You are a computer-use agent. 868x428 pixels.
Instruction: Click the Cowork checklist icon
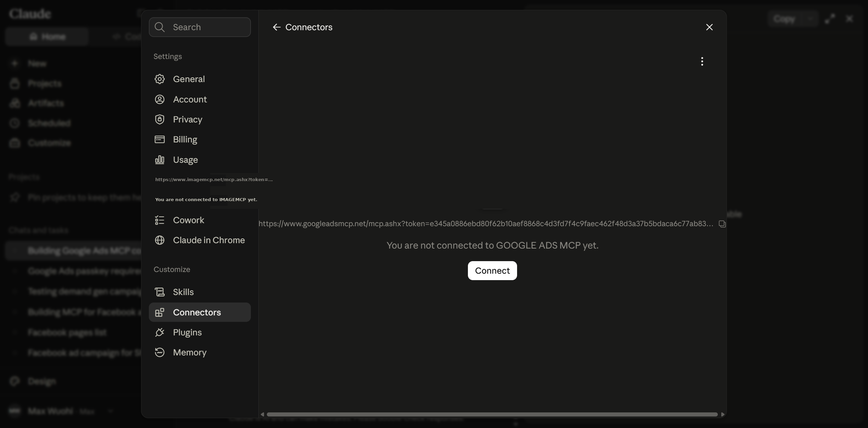click(x=160, y=220)
